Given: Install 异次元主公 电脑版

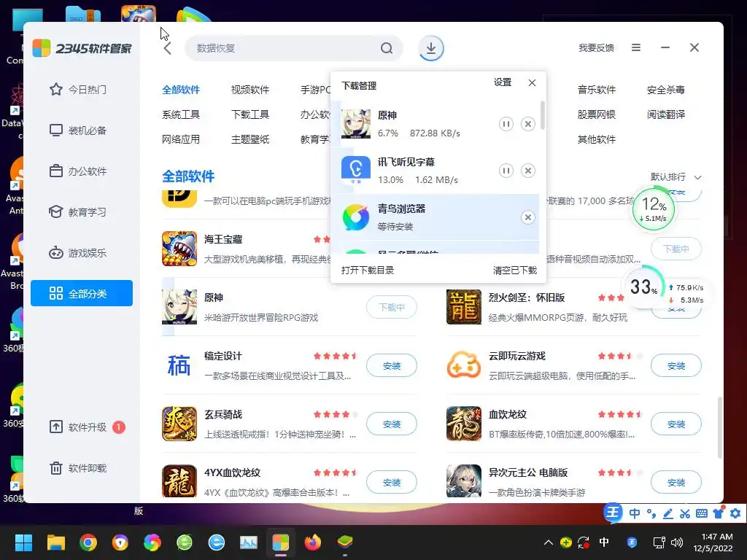Looking at the screenshot, I should point(676,483).
